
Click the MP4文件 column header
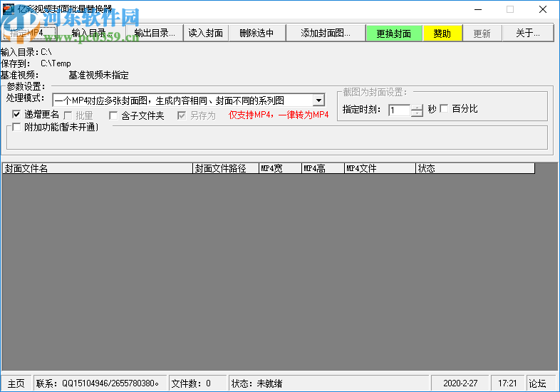(380, 168)
